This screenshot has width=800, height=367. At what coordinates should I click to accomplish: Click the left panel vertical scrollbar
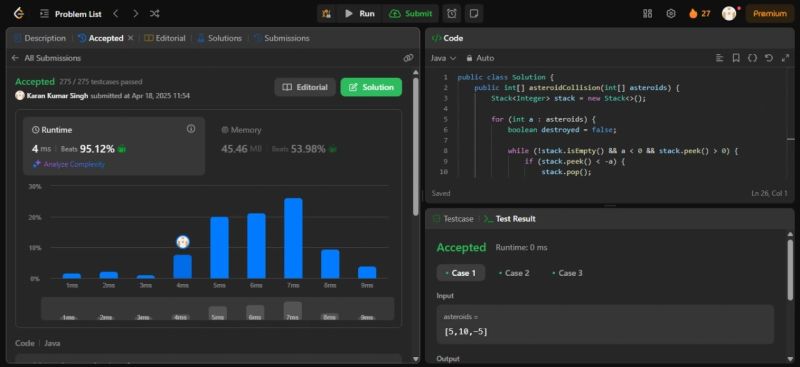click(x=415, y=148)
